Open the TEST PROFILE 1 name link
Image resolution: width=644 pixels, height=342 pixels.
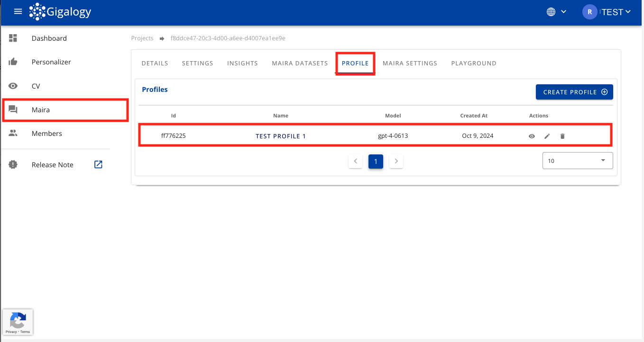tap(281, 136)
